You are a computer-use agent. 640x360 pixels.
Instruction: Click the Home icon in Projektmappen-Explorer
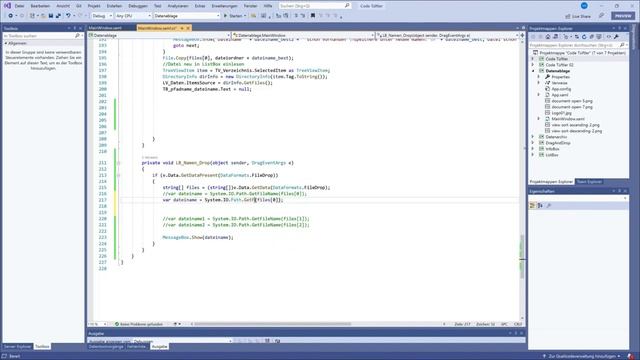548,37
